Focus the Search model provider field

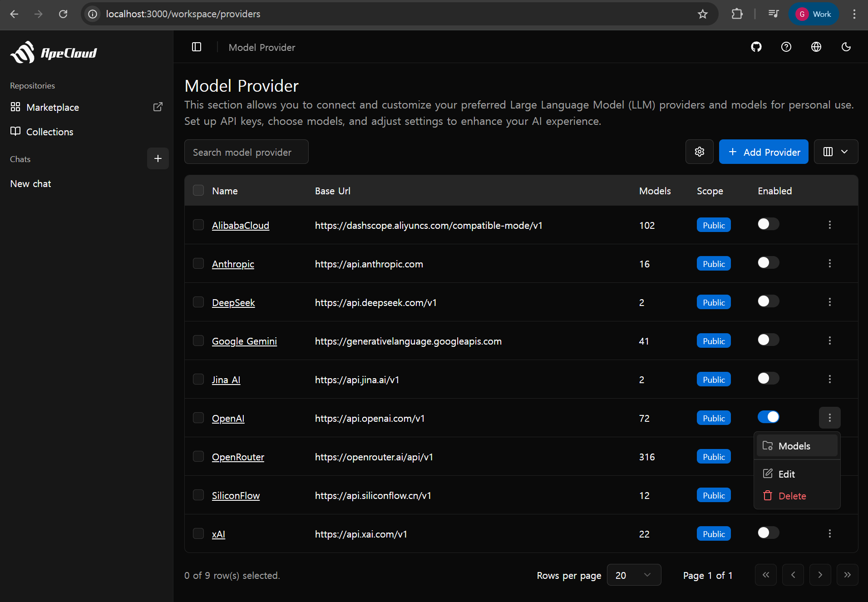(247, 152)
